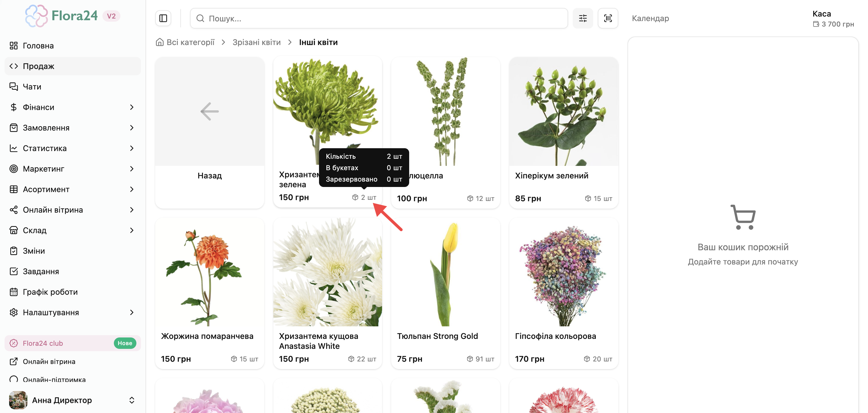The width and height of the screenshot is (868, 413).
Task: Open the Каса balance indicator
Action: 833,19
